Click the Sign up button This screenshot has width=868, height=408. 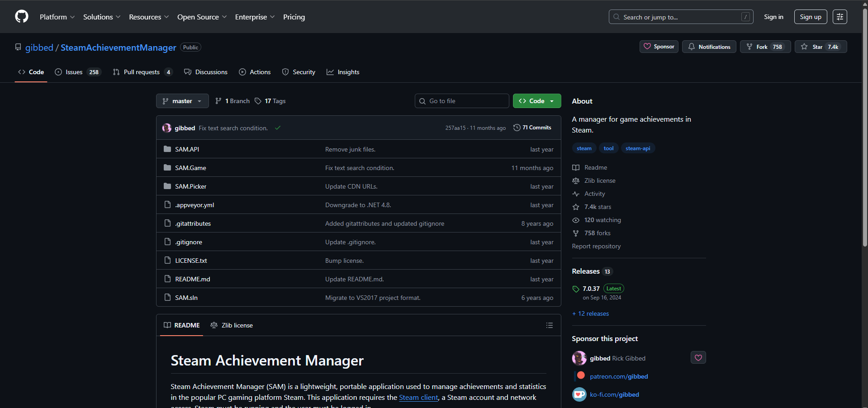811,17
